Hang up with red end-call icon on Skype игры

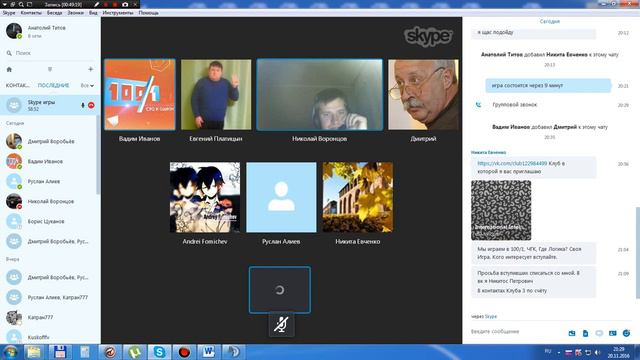(x=91, y=105)
